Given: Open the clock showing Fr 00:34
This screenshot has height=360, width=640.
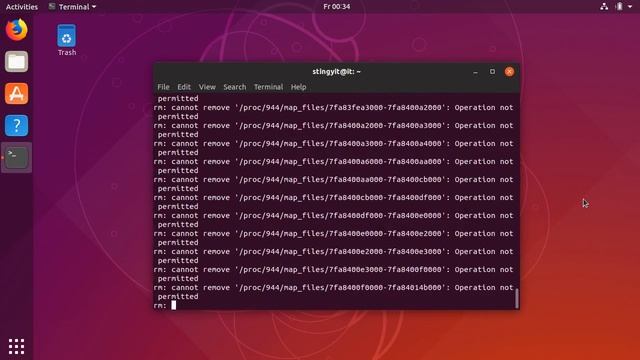Looking at the screenshot, I should click(x=336, y=7).
